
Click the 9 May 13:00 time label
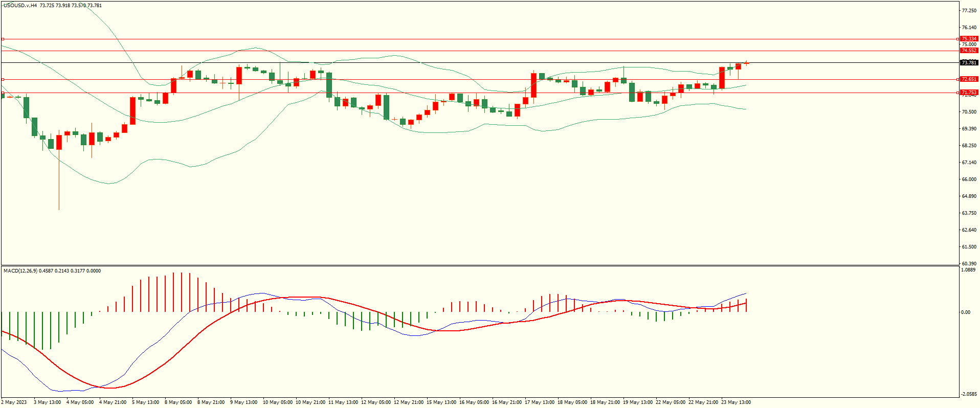[x=243, y=402]
